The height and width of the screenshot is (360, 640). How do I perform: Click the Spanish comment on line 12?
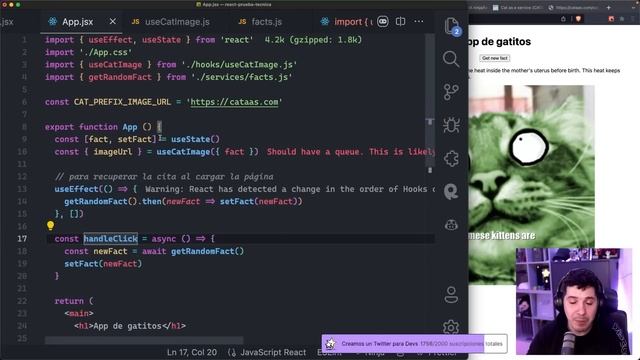(x=164, y=176)
